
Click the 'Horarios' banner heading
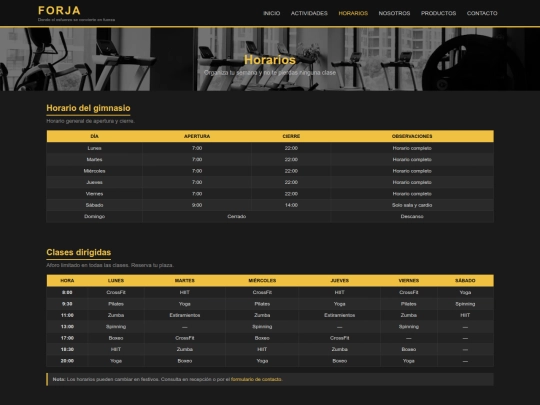[x=270, y=60]
